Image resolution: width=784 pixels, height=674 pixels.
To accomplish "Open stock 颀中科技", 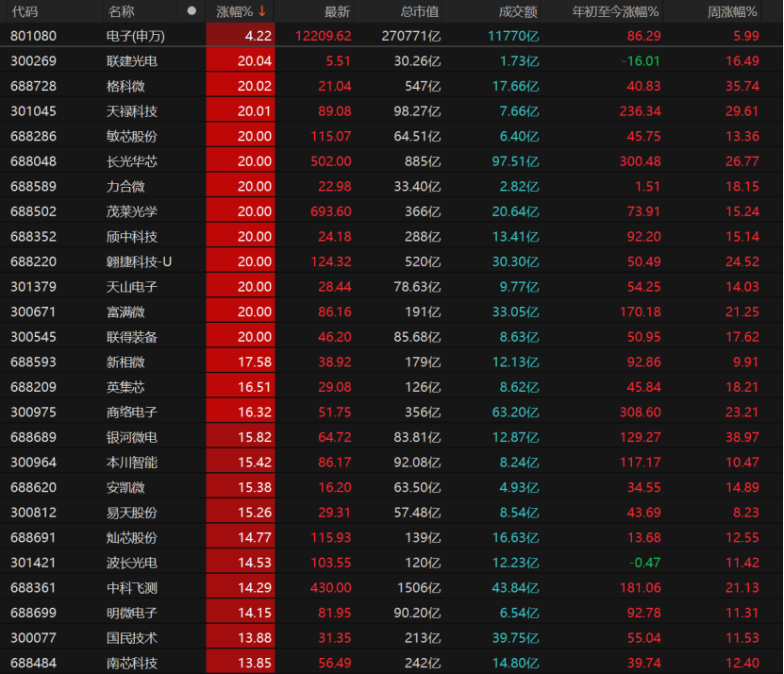I will [x=132, y=236].
